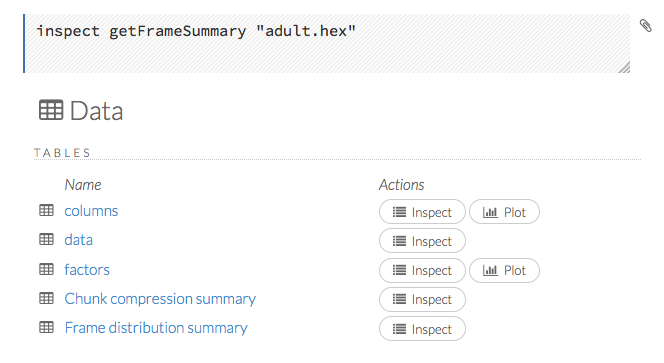Inspect the Chunk compression summary table
This screenshot has width=664, height=363.
422,299
